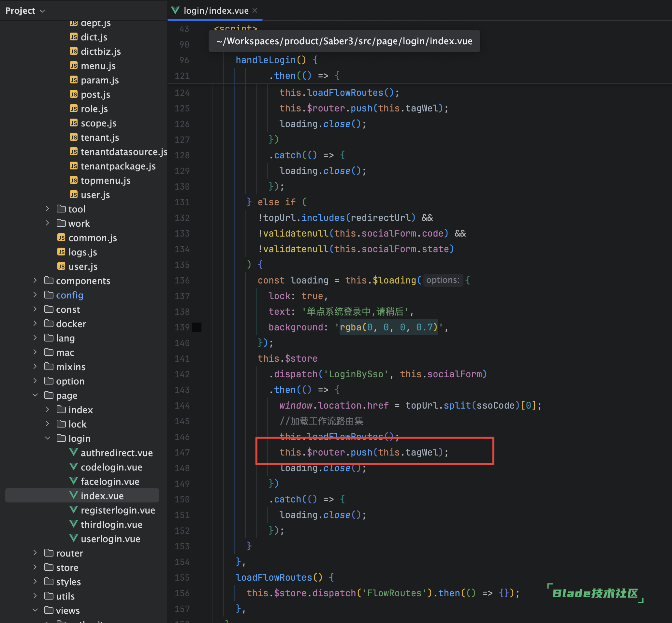Click the Vue icon beside codelogin.vue
This screenshot has width=672, height=623.
(x=74, y=467)
